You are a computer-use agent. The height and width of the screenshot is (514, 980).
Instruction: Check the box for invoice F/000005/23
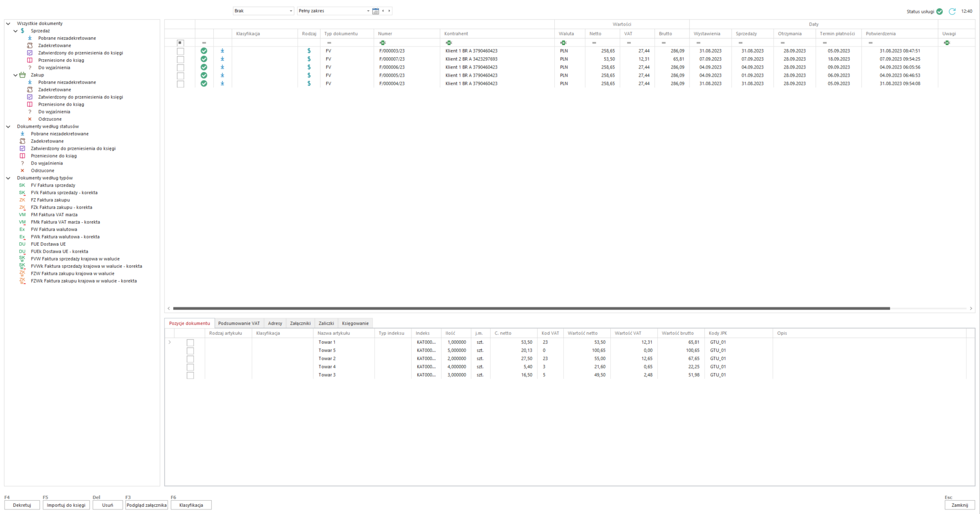tap(180, 76)
